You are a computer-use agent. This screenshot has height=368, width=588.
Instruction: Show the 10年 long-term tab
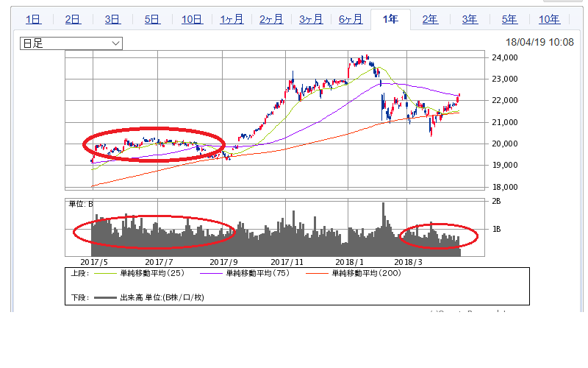549,20
